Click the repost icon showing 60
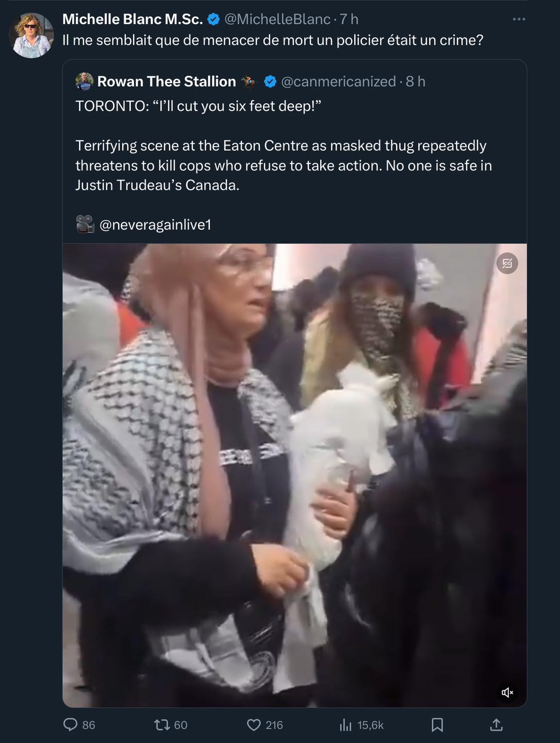 pos(161,725)
